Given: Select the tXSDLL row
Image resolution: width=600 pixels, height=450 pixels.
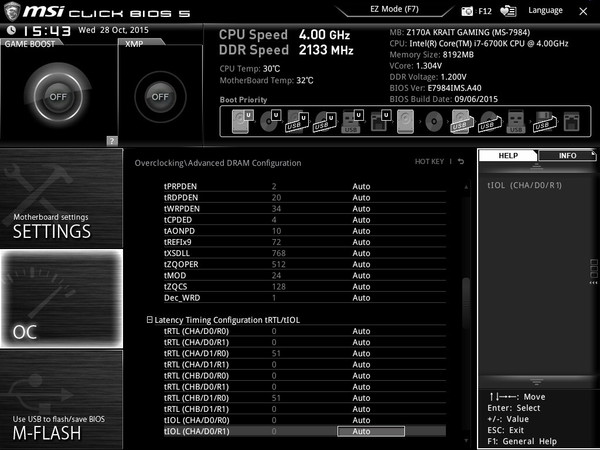Looking at the screenshot, I should 305,253.
